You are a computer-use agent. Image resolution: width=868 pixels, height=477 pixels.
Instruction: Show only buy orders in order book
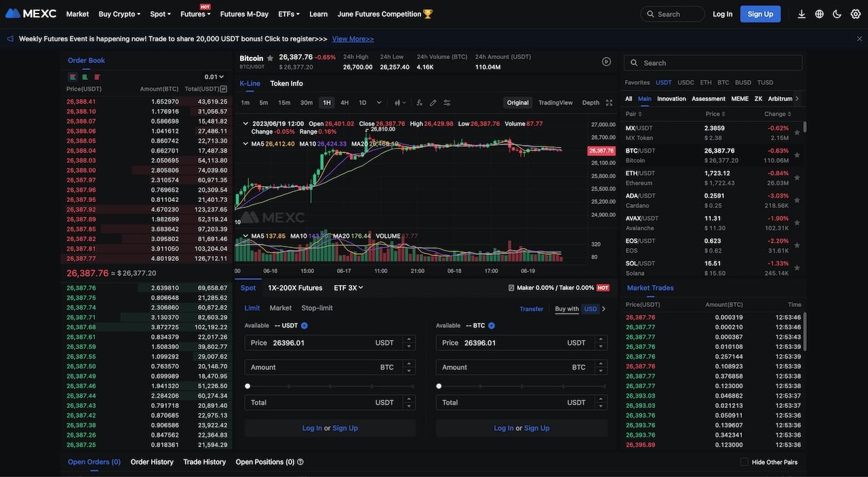pos(85,77)
